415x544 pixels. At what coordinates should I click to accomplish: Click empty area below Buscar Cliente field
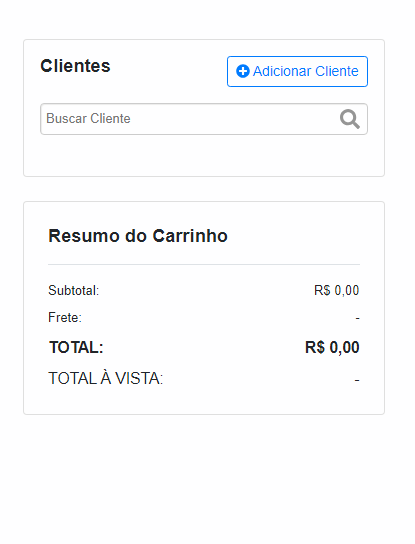click(204, 155)
